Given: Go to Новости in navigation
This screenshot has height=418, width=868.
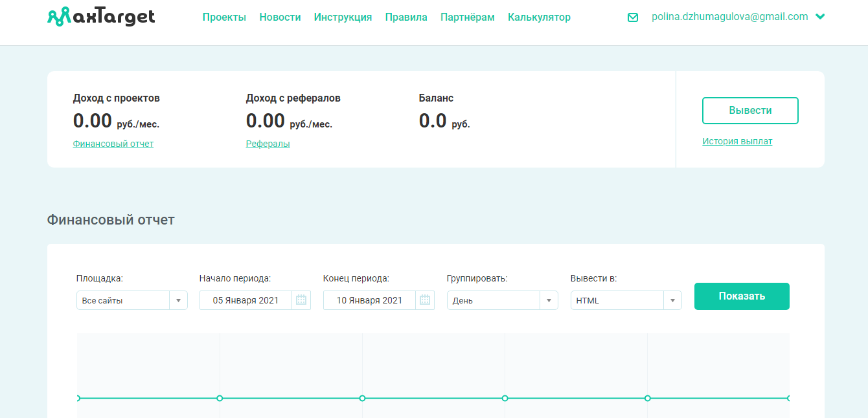Looking at the screenshot, I should click(280, 17).
